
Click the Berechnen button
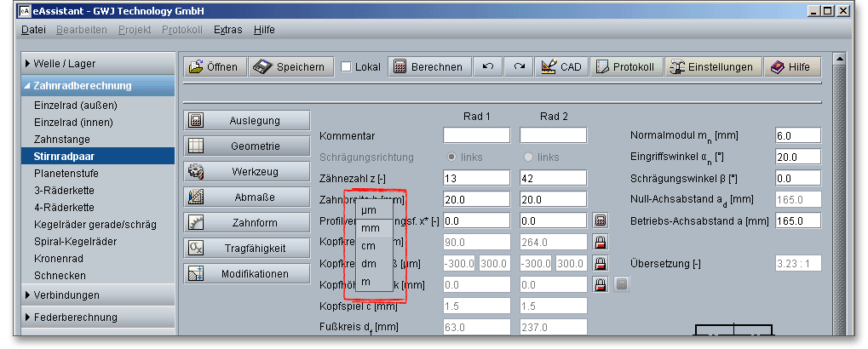pyautogui.click(x=428, y=67)
